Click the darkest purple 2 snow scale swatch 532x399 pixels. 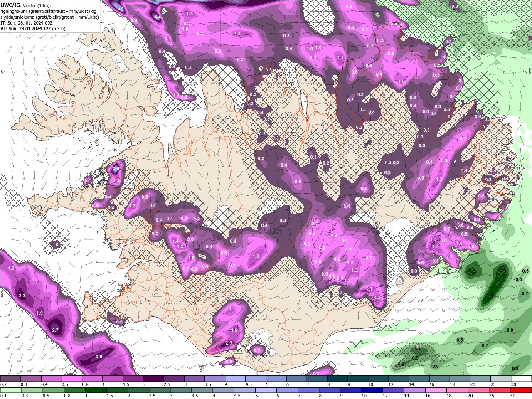(153, 379)
